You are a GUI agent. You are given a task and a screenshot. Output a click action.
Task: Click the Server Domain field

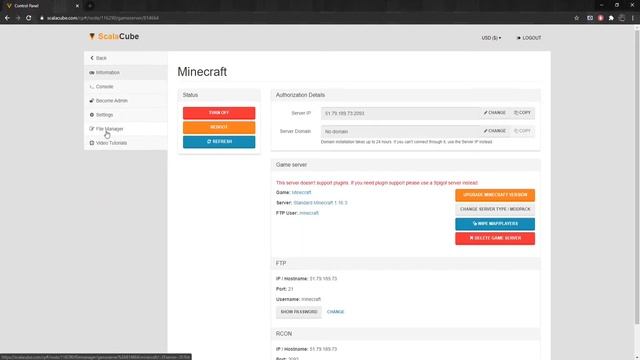pos(400,131)
